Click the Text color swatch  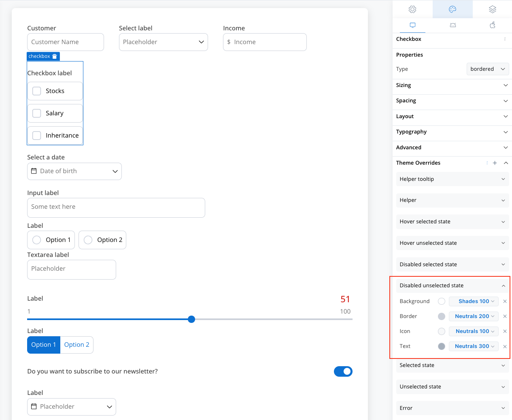point(442,346)
